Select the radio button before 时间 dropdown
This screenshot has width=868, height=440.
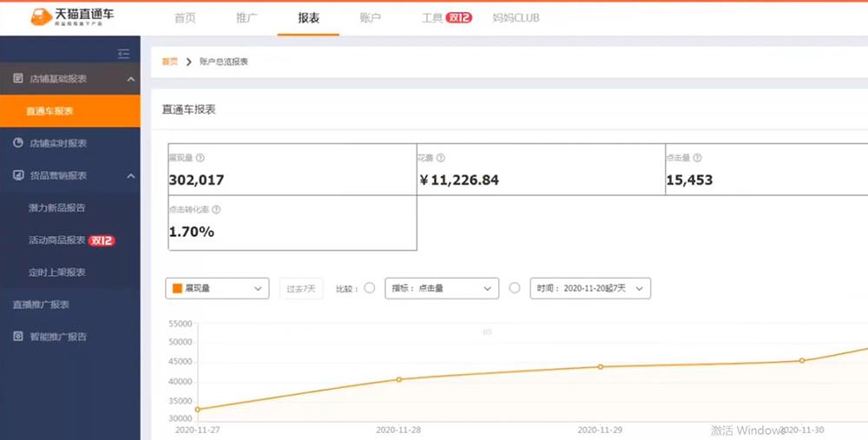tap(515, 288)
